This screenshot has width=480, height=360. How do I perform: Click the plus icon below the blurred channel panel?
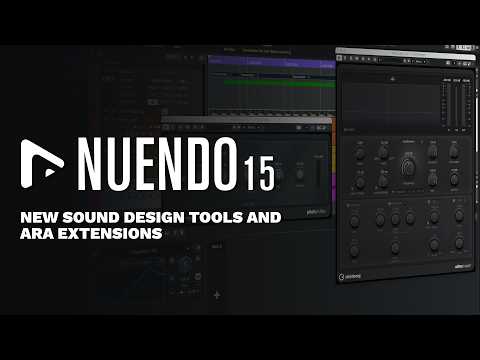click(217, 295)
